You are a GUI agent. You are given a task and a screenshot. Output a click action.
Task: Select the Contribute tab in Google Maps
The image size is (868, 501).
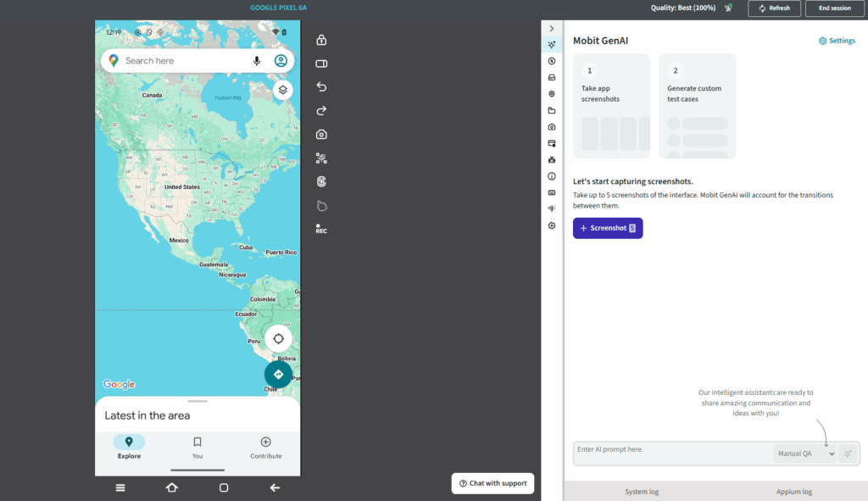pos(265,447)
